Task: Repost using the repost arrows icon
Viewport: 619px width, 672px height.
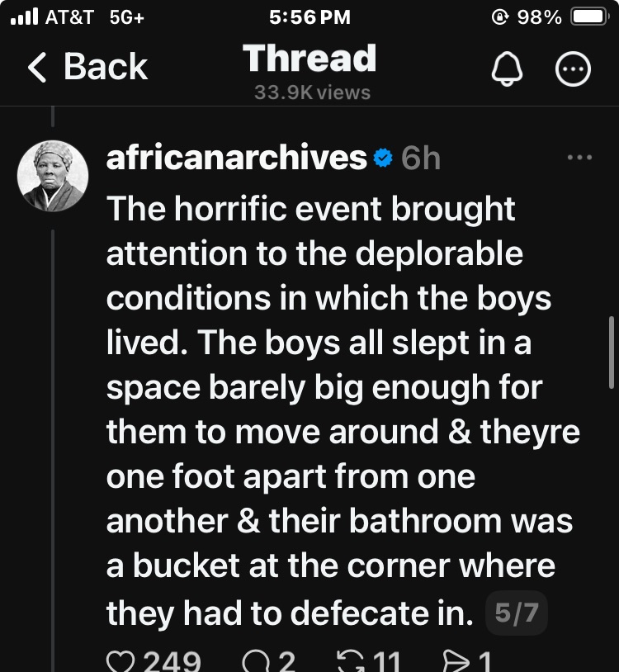Action: pyautogui.click(x=351, y=661)
